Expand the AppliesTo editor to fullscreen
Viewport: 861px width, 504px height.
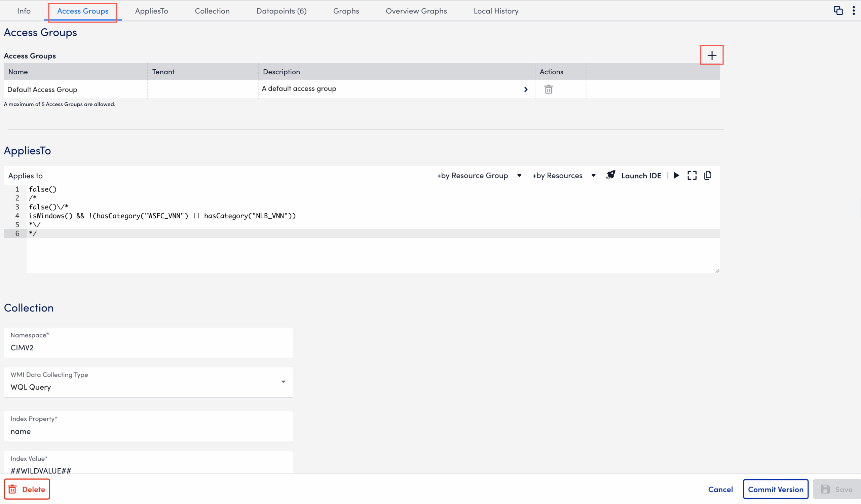point(692,175)
